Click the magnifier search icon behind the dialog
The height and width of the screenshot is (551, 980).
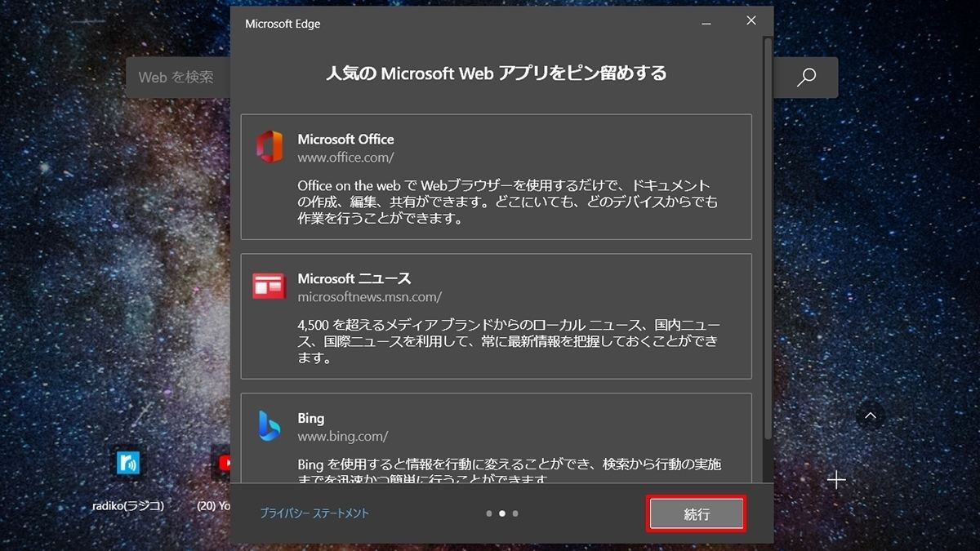click(806, 77)
